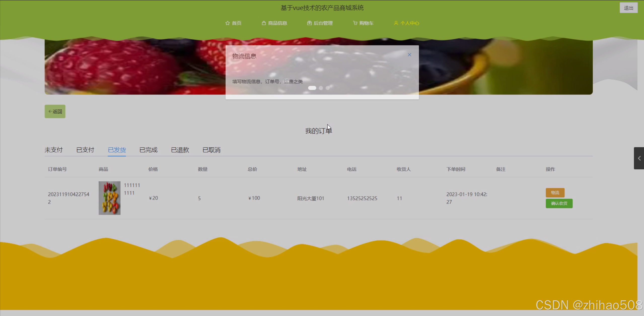Viewport: 644px width, 316px height.
Task: Expand the right-edge collapse panel arrow
Action: pos(639,158)
